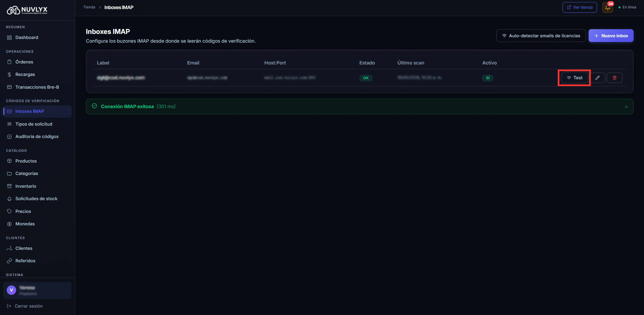Viewport: 644px width, 315px height.
Task: Click Conexión IMAP exitosa message text
Action: pyautogui.click(x=127, y=107)
